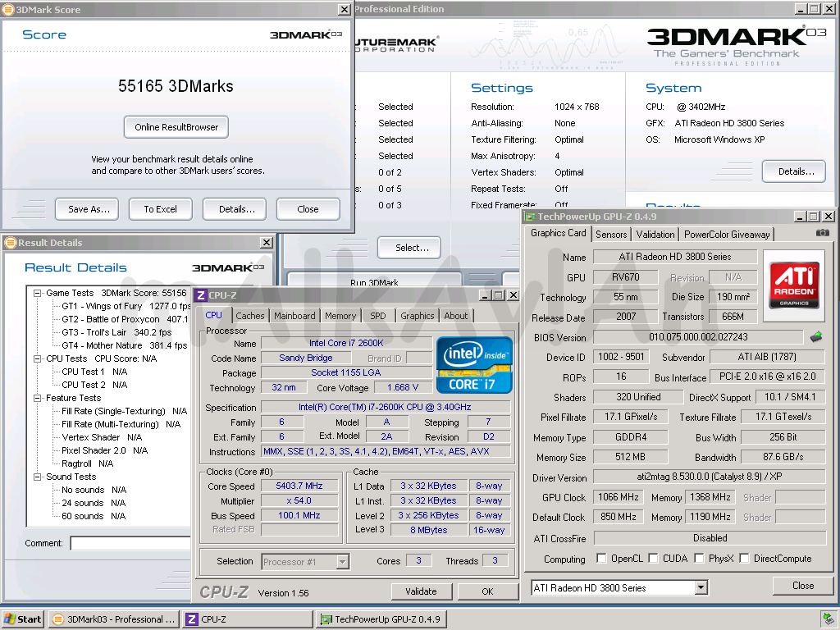Image resolution: width=840 pixels, height=630 pixels.
Task: Select the Pixel Shader 2.0 row
Action: coord(104,450)
